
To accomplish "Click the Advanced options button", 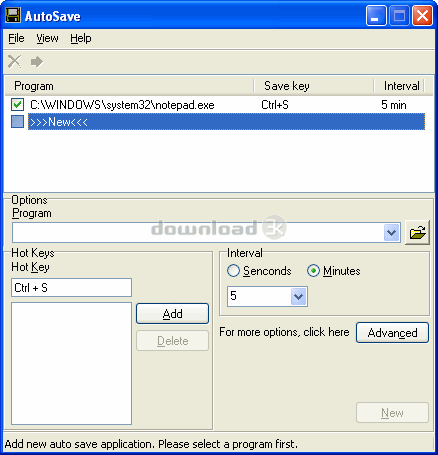I will pyautogui.click(x=392, y=332).
